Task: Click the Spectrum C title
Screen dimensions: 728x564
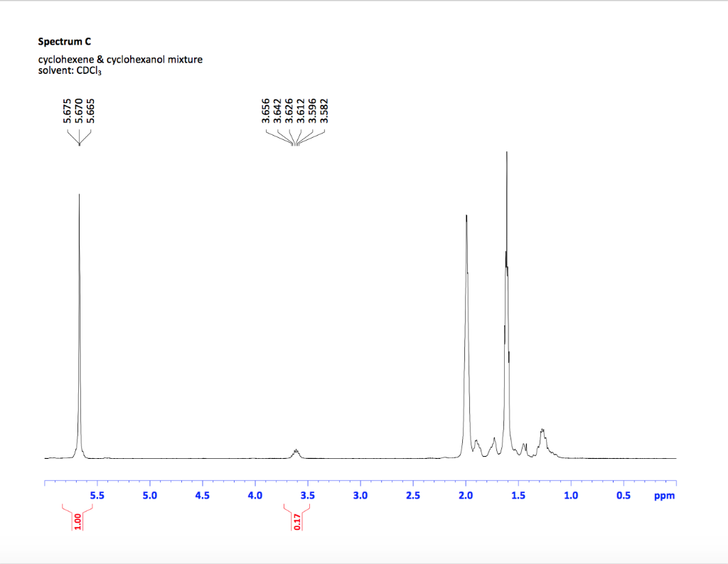Action: tap(64, 41)
